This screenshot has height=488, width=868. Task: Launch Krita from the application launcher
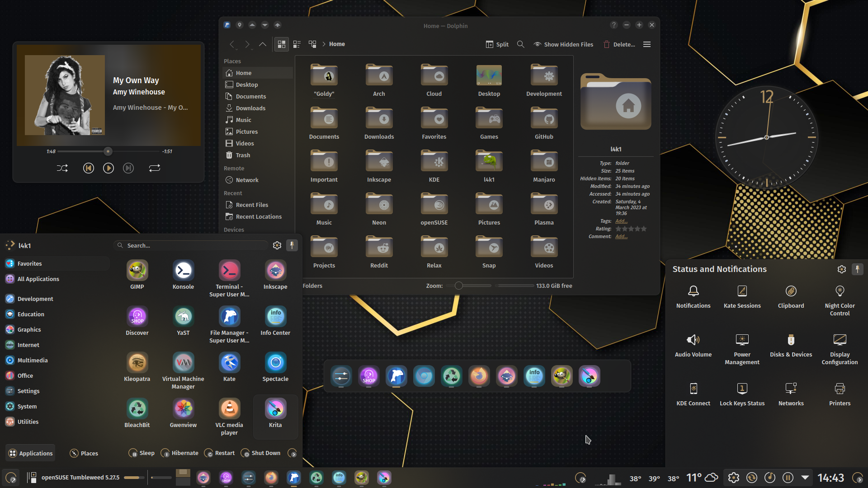coord(275,410)
